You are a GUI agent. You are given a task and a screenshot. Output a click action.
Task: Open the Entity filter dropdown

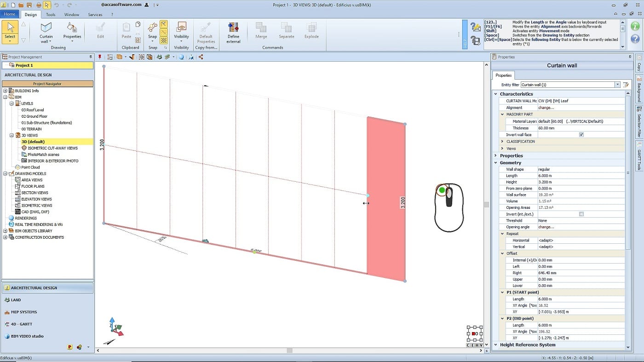click(617, 85)
